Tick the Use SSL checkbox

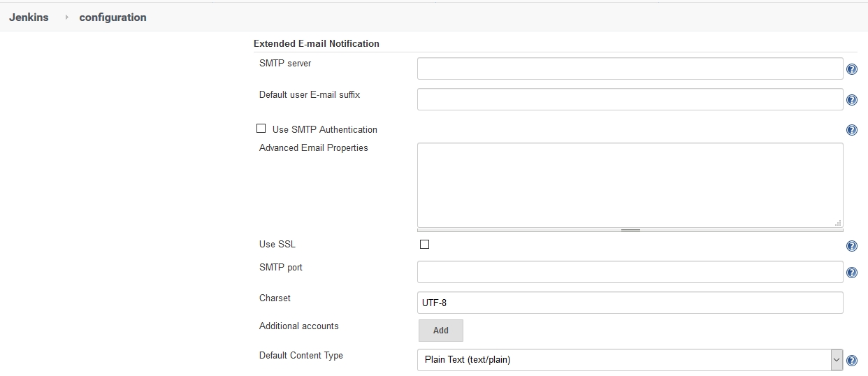(424, 245)
